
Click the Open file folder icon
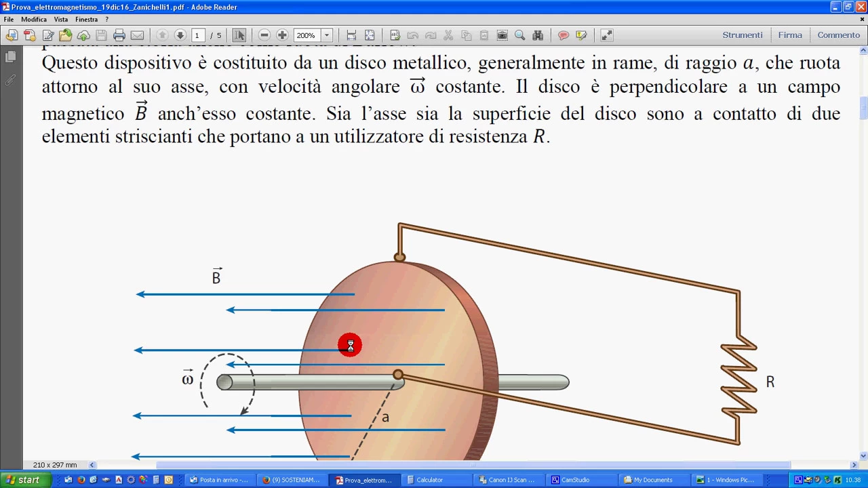click(x=66, y=35)
